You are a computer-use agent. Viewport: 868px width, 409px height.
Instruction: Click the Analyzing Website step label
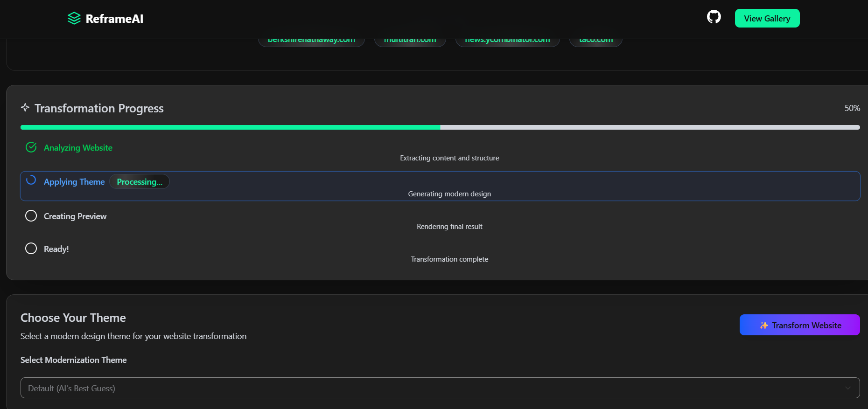78,148
